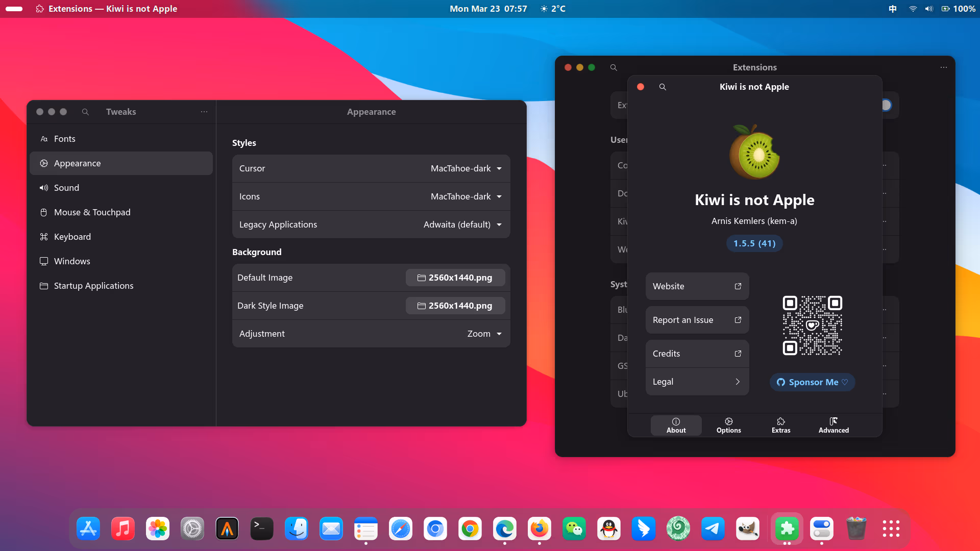
Task: Expand the Cursor theme dropdown
Action: pos(371,168)
